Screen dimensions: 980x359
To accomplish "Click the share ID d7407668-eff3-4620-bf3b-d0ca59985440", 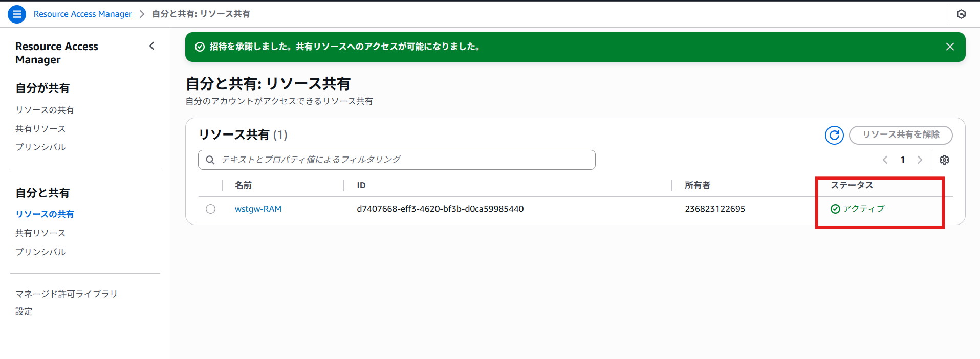I will (440, 209).
